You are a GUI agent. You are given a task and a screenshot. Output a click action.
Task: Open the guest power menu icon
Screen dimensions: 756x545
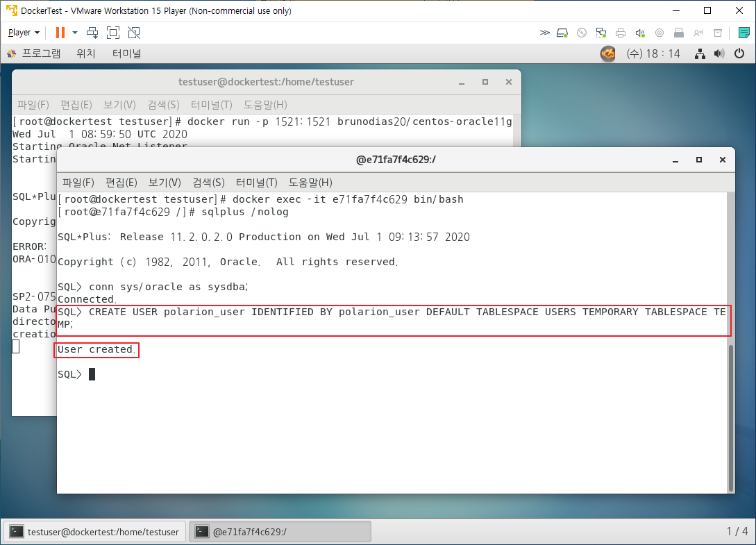(739, 53)
